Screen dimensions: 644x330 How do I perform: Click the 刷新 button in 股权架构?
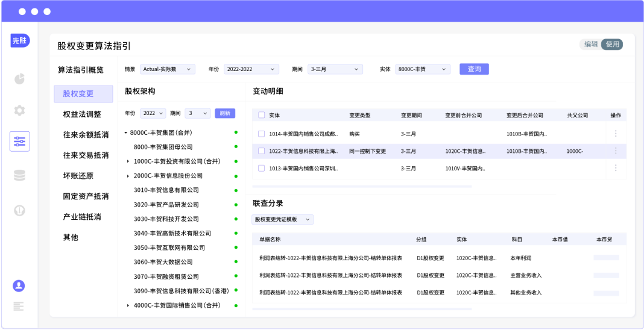pyautogui.click(x=225, y=113)
